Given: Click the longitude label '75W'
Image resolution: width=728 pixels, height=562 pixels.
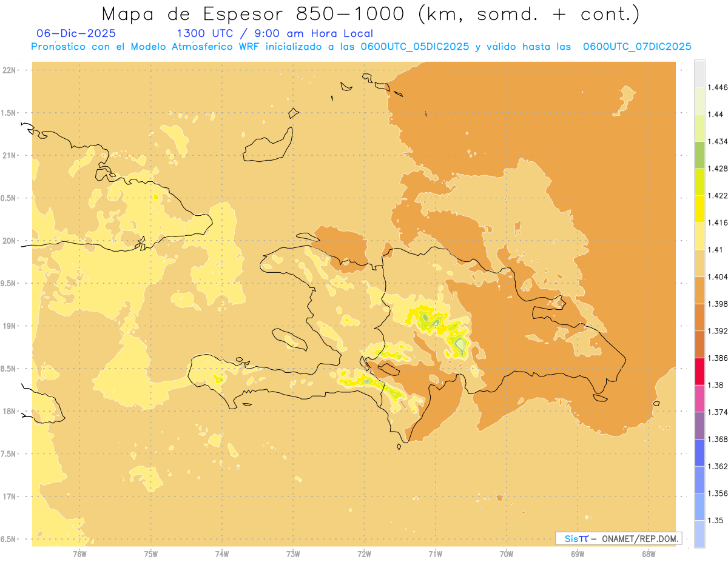Looking at the screenshot, I should click(150, 554).
